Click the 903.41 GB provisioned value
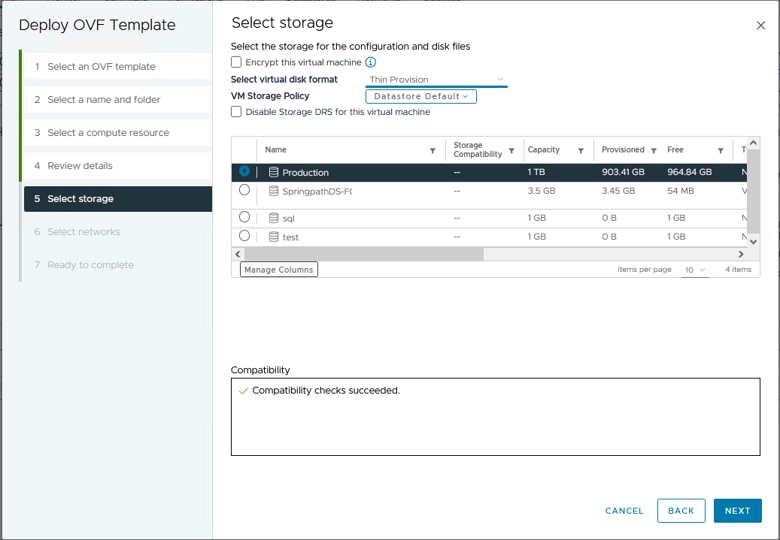 tap(623, 172)
